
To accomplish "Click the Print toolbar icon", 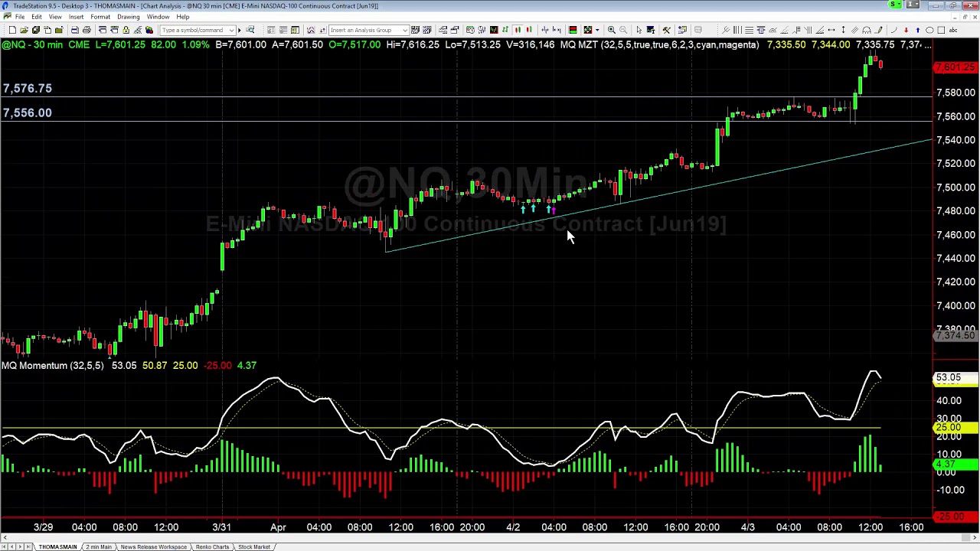I will click(87, 30).
